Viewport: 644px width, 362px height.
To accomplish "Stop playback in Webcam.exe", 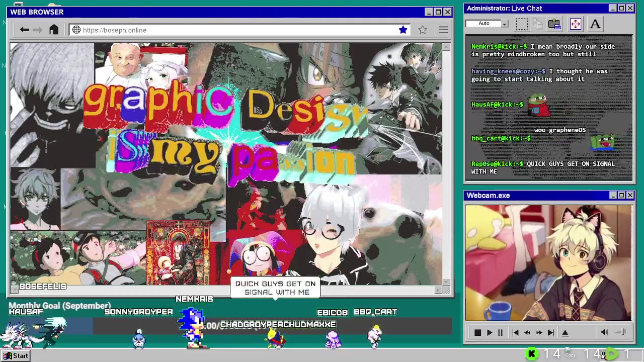I will (x=477, y=332).
